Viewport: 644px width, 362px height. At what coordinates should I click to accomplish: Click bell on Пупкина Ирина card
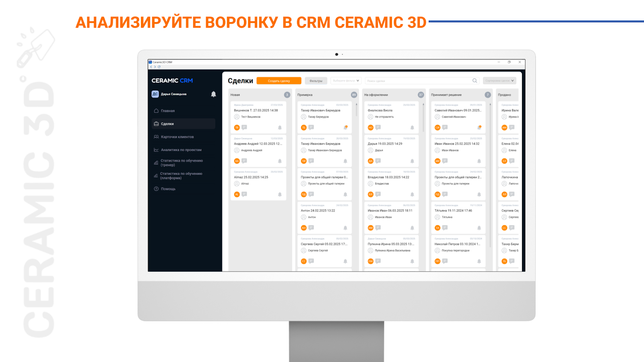[412, 261]
